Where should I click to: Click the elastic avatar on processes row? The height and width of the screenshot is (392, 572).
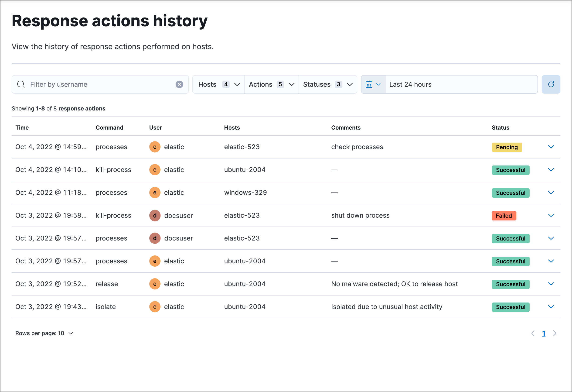pyautogui.click(x=155, y=147)
